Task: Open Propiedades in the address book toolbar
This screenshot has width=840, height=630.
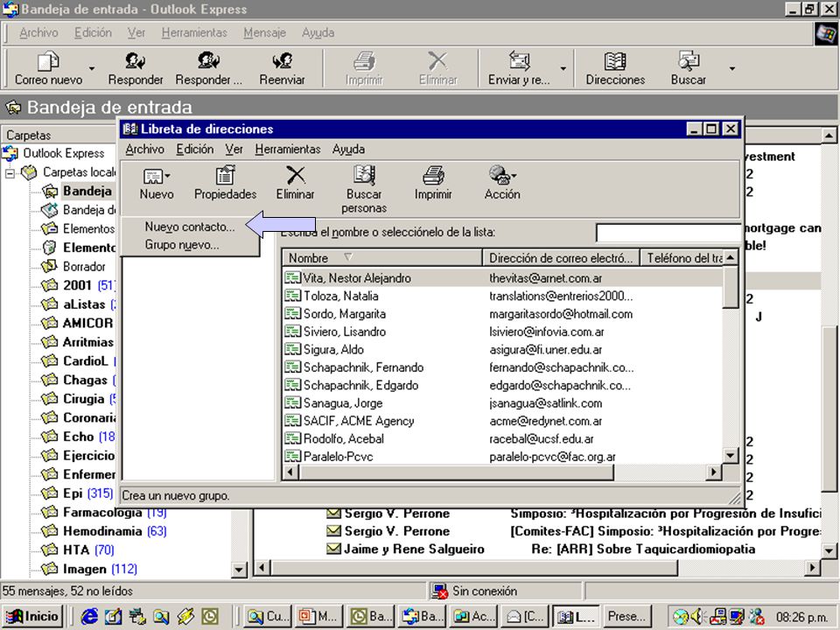Action: click(225, 183)
